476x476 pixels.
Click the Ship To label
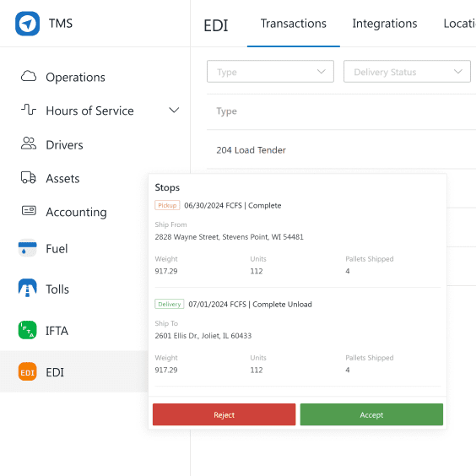point(166,323)
